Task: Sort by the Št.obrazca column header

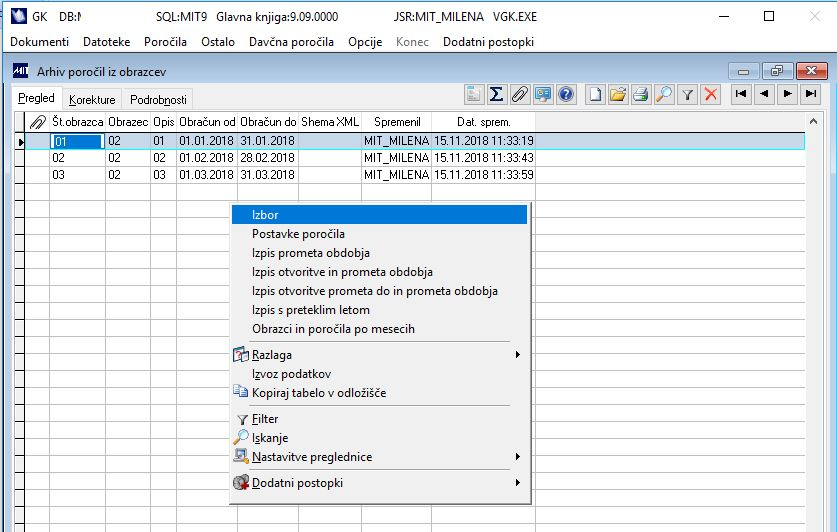Action: point(77,122)
